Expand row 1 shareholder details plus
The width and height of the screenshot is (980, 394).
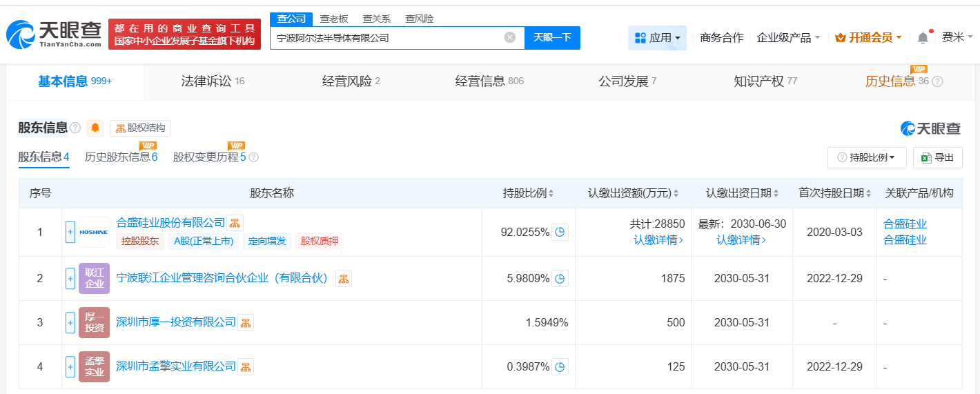(x=70, y=232)
